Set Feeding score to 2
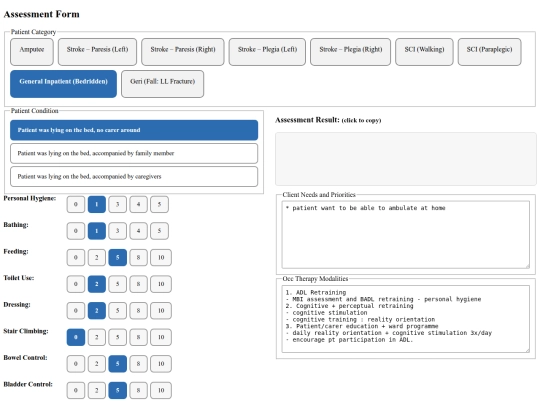Image resolution: width=540 pixels, height=405 pixels. pos(97,258)
